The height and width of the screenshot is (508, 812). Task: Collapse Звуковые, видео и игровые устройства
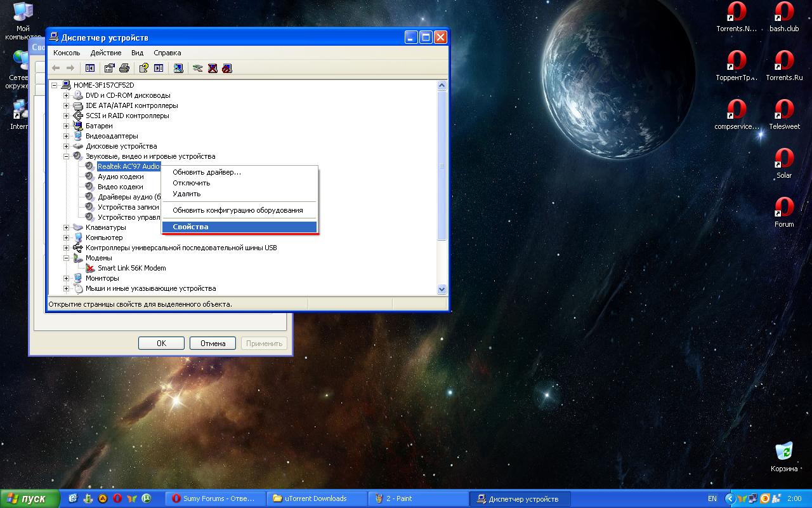(x=67, y=156)
